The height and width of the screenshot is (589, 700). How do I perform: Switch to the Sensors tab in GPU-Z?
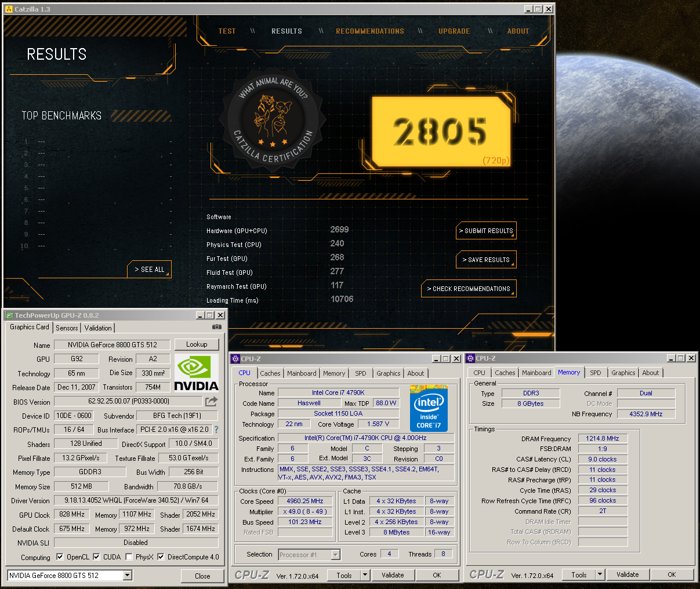(x=67, y=328)
